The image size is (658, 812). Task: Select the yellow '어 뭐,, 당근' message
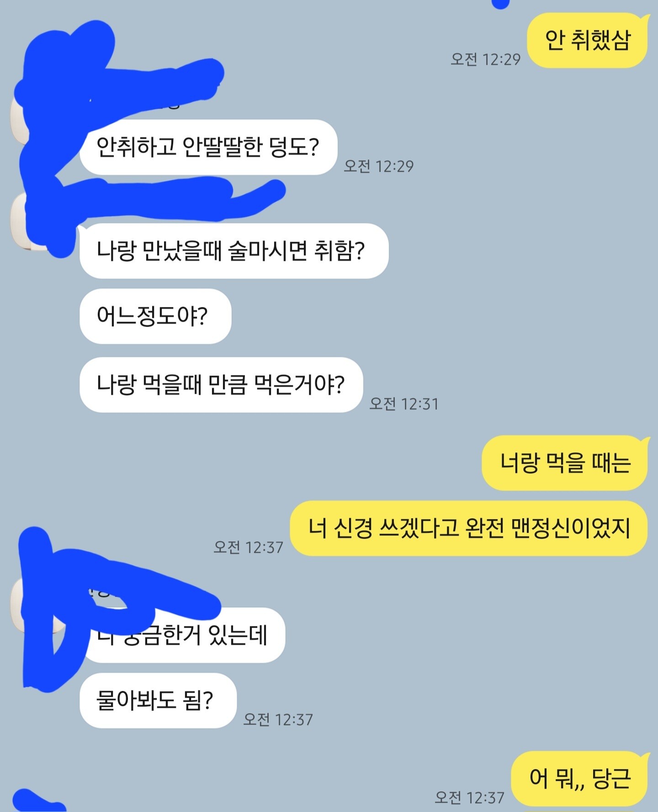pyautogui.click(x=579, y=778)
